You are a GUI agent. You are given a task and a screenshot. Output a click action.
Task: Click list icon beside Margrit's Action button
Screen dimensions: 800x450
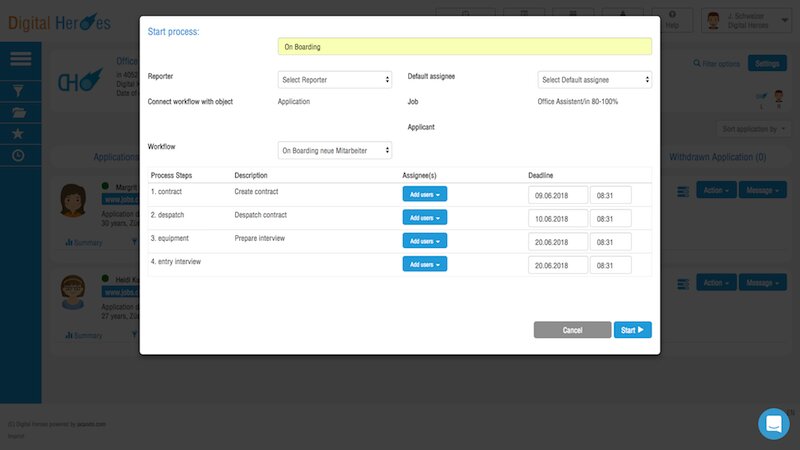[x=683, y=190]
